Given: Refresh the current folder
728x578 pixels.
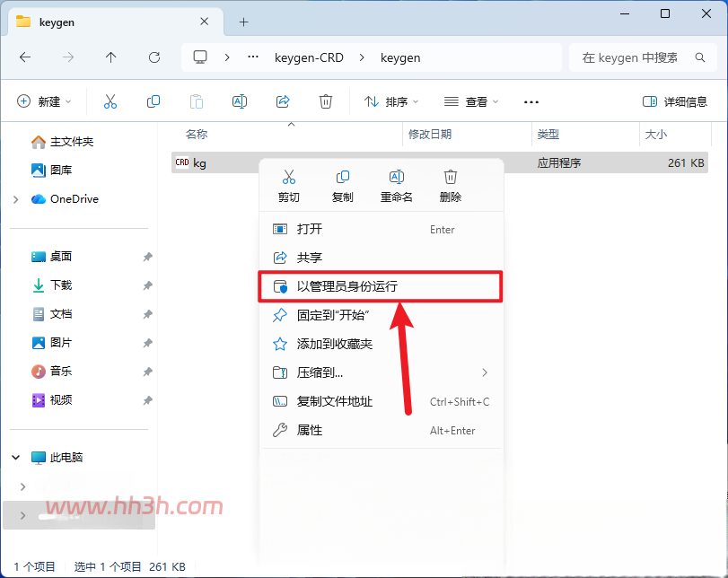Looking at the screenshot, I should coord(154,57).
